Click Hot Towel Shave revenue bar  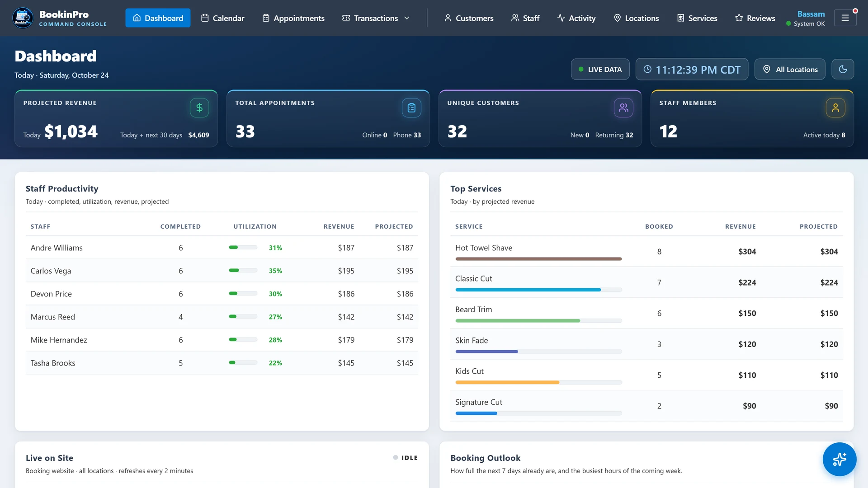[x=538, y=259]
